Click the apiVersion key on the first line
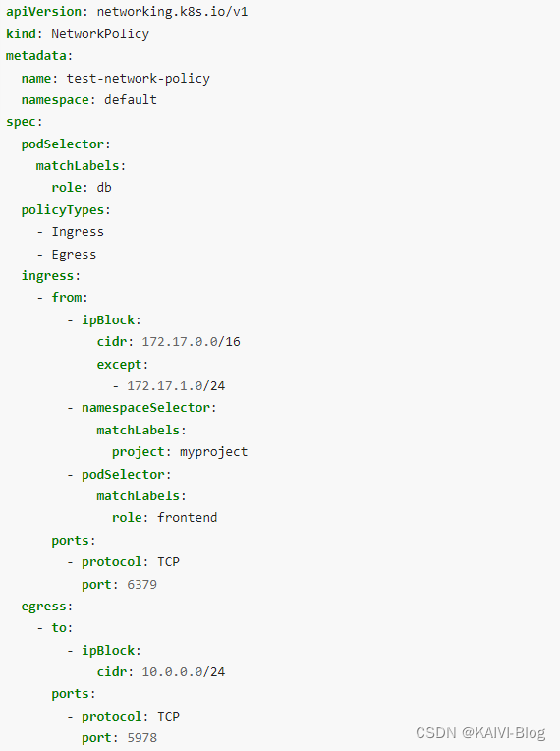Viewport: 560px width, 751px height. [43, 12]
